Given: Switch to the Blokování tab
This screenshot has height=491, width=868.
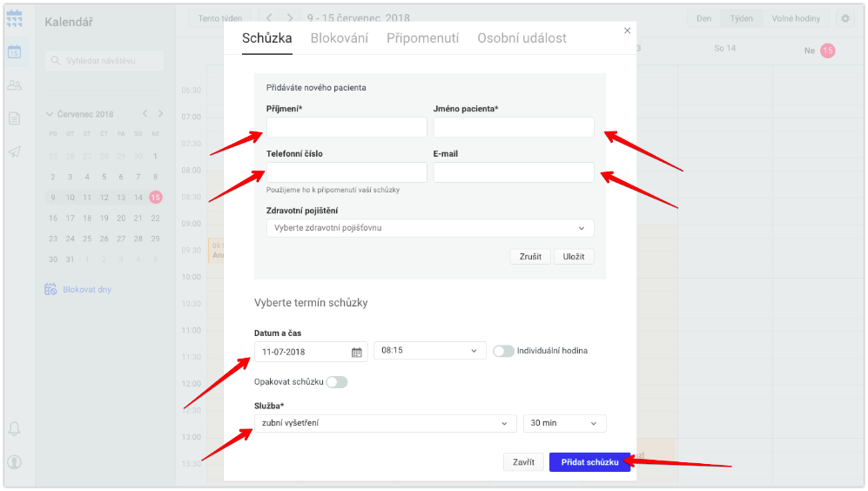Looking at the screenshot, I should pyautogui.click(x=340, y=38).
